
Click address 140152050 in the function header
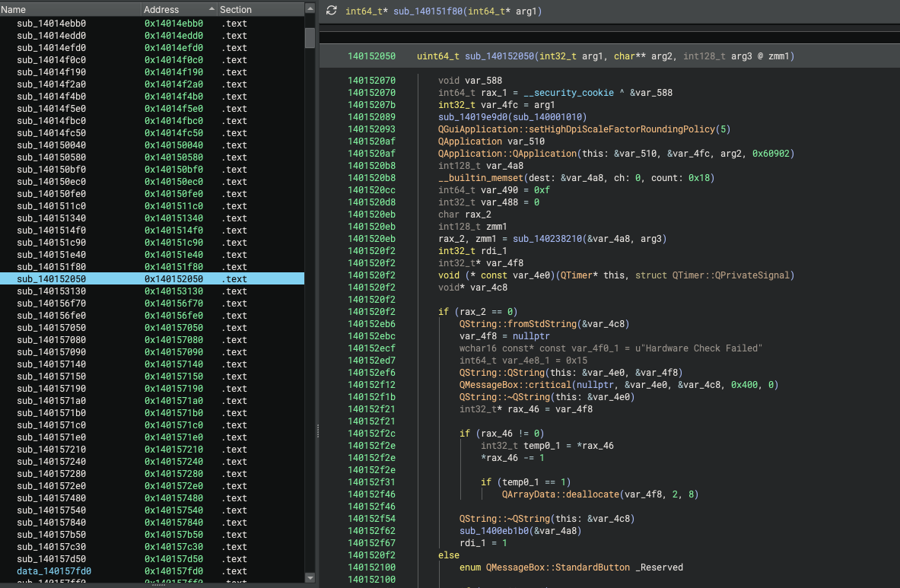coord(371,56)
